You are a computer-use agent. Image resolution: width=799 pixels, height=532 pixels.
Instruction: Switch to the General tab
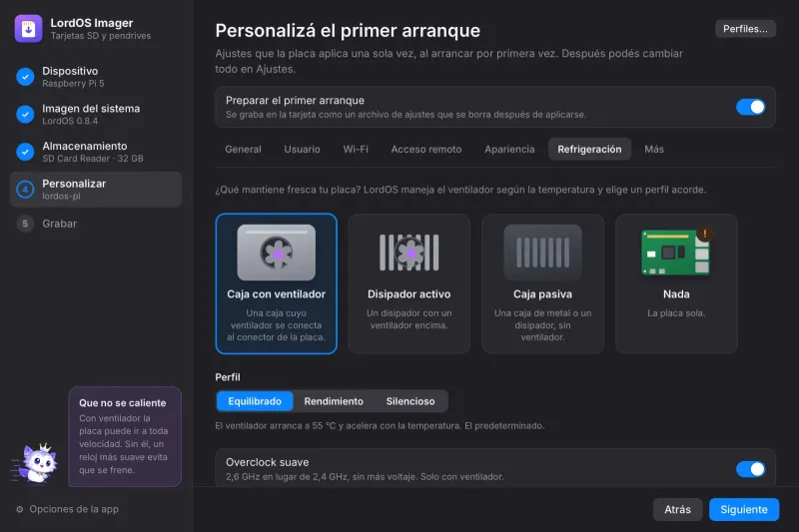point(243,149)
